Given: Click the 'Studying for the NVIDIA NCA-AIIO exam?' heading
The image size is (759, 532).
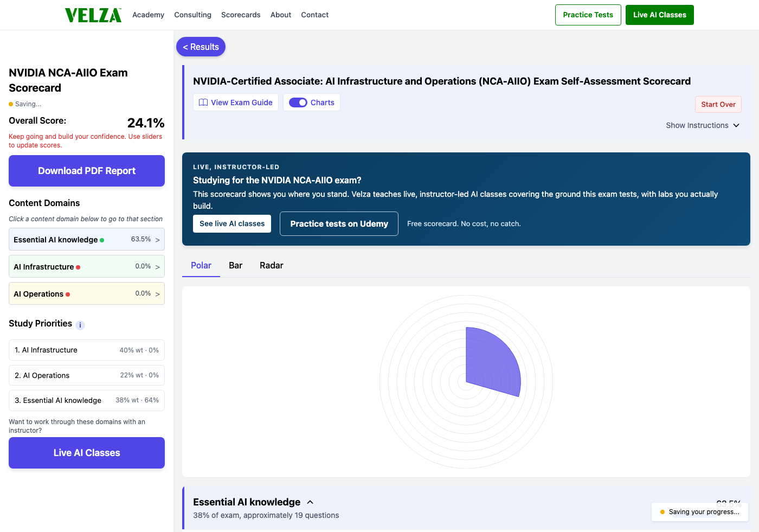Looking at the screenshot, I should coord(277,180).
